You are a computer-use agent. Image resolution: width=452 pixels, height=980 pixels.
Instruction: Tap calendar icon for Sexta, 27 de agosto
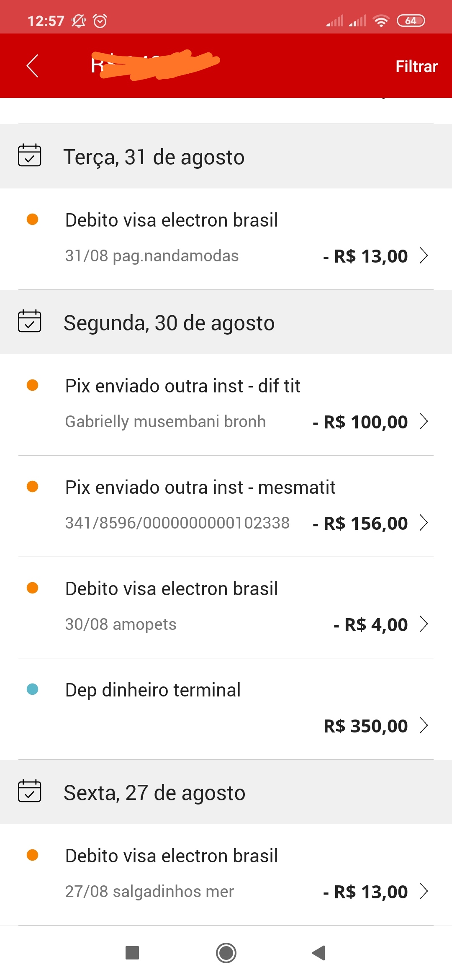tap(30, 791)
